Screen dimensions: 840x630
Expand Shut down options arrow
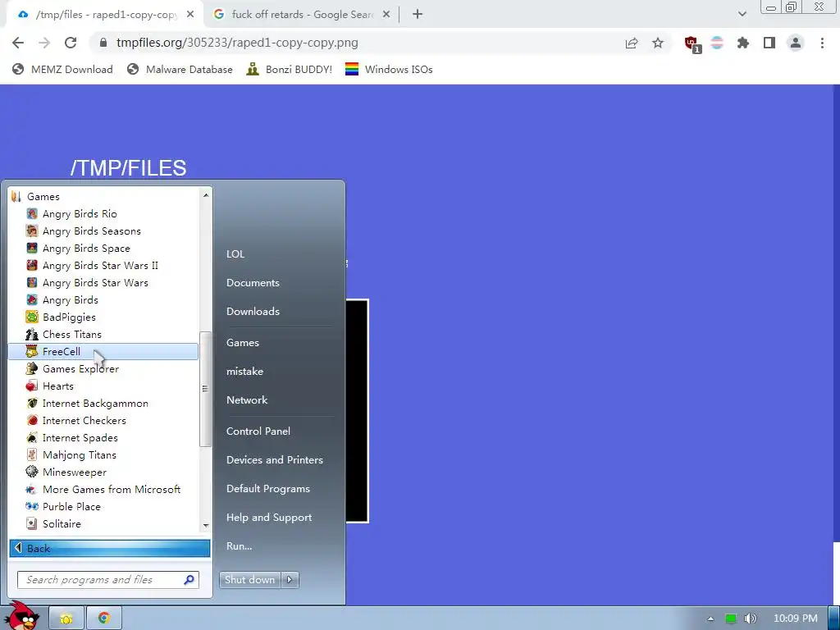[x=290, y=579]
